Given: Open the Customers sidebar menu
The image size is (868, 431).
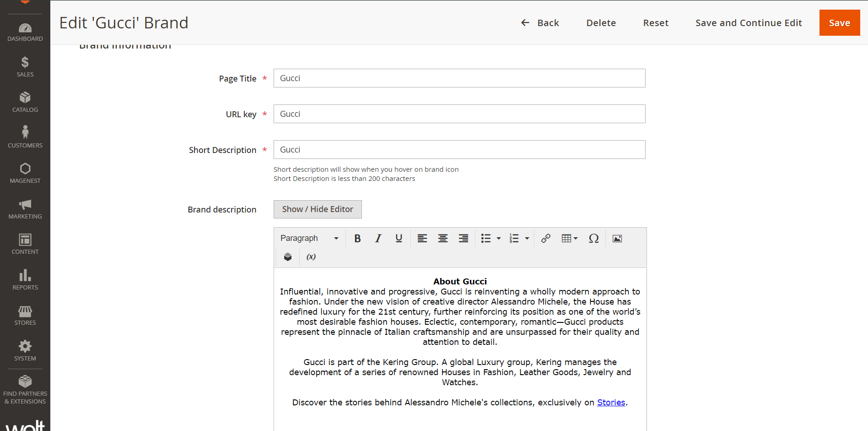Looking at the screenshot, I should pos(25,137).
